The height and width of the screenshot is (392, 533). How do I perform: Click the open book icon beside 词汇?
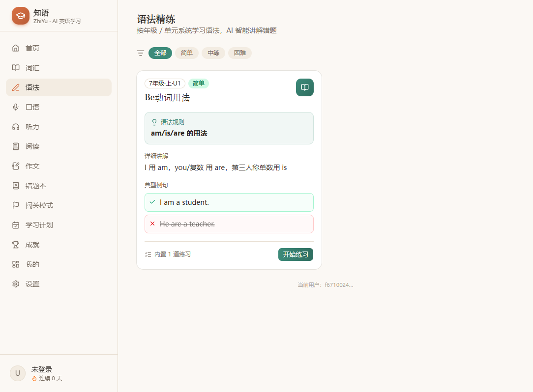(x=16, y=68)
